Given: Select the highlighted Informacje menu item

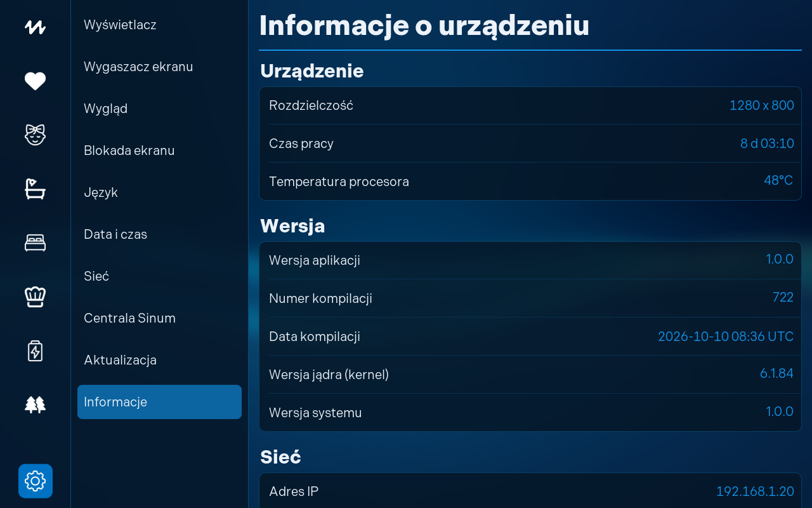Looking at the screenshot, I should tap(159, 402).
